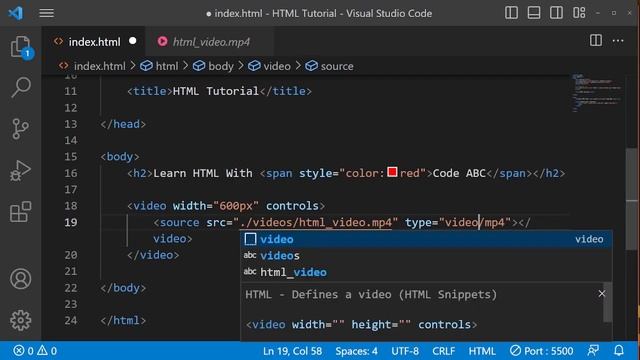Select html in the breadcrumb

click(x=167, y=66)
